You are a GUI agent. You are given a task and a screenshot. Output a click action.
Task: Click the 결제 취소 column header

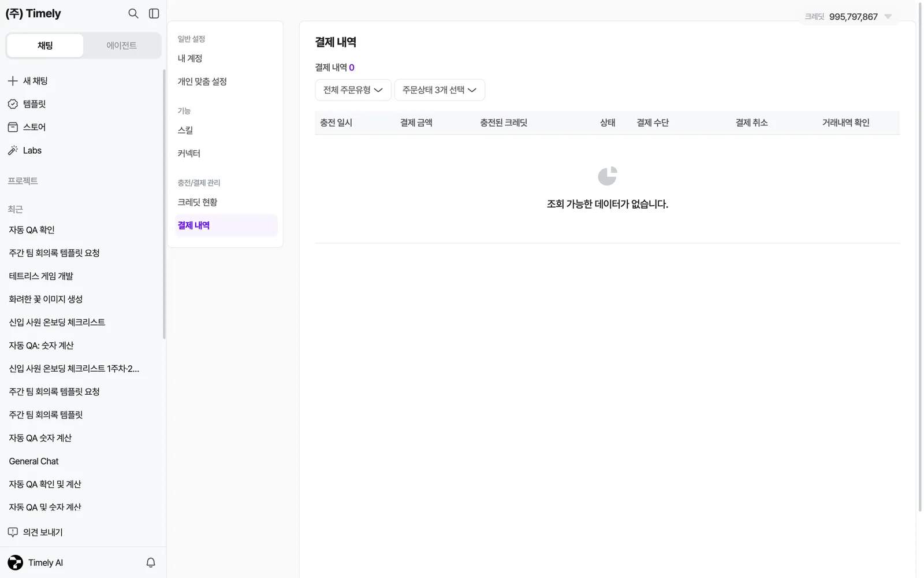[x=752, y=123]
